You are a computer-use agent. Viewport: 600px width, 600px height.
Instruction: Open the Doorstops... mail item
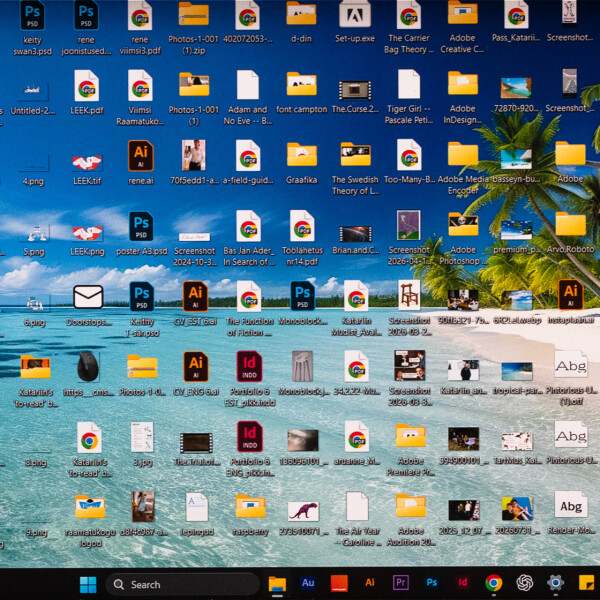coord(88,297)
